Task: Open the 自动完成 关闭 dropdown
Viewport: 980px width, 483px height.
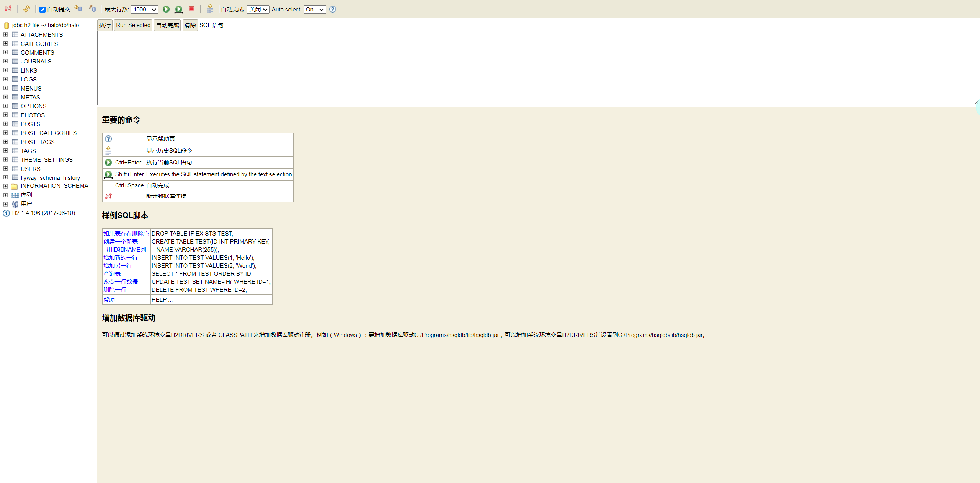Action: [258, 10]
